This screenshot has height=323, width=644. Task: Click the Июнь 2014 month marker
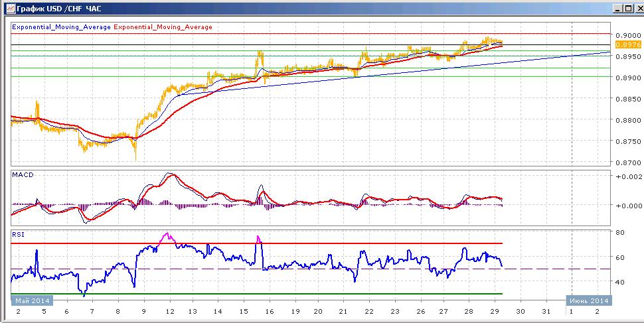coord(589,301)
